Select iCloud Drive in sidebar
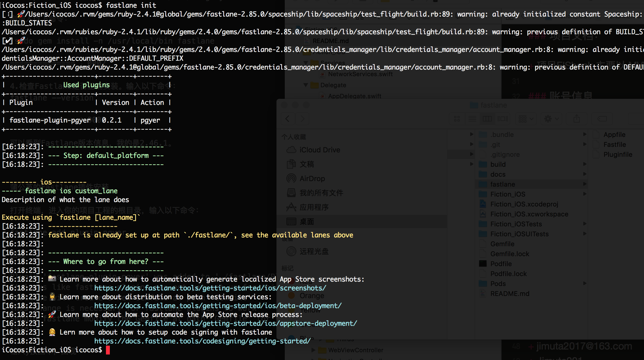This screenshot has width=644, height=360. [x=320, y=150]
